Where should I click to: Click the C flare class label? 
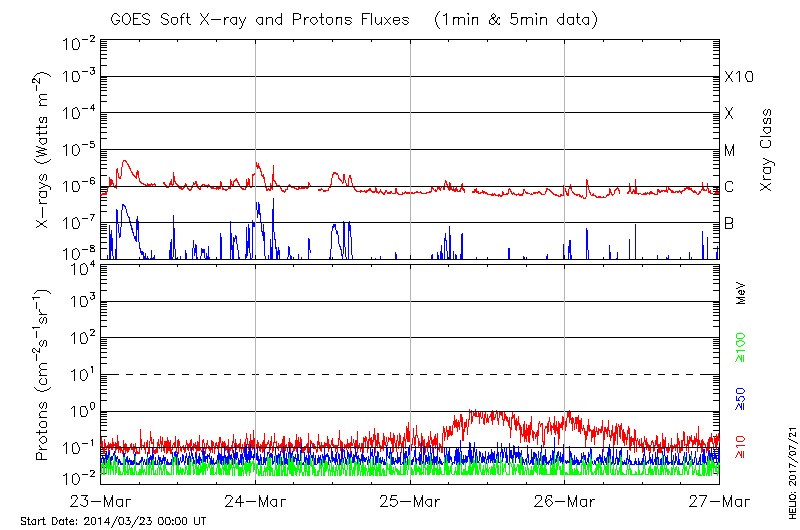coord(729,187)
